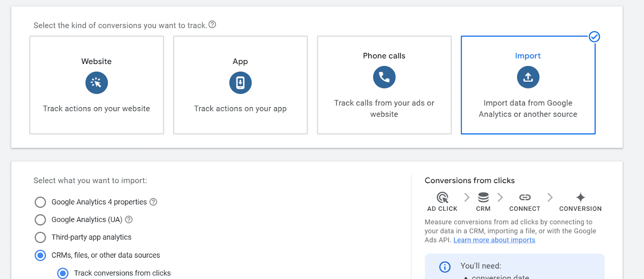The width and height of the screenshot is (644, 279).
Task: Click the App mobile download icon
Action: point(240,83)
